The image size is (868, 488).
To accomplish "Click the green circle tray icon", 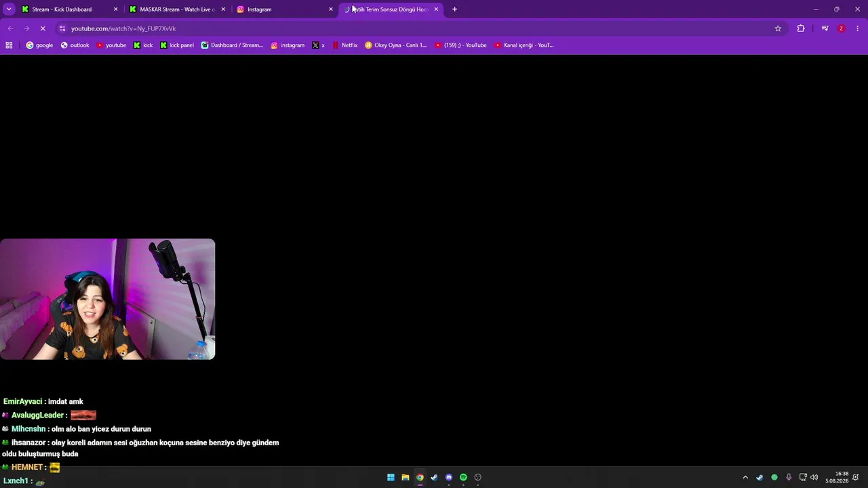I will [x=774, y=477].
